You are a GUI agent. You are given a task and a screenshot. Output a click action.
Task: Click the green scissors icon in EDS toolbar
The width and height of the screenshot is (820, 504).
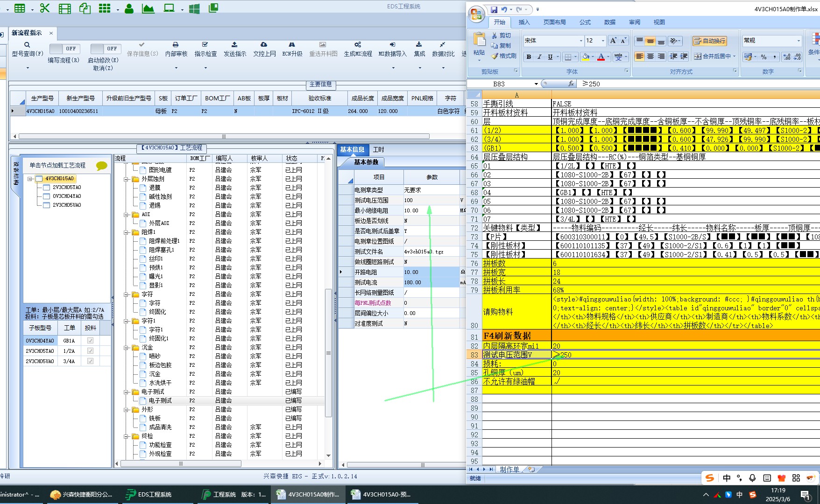45,8
